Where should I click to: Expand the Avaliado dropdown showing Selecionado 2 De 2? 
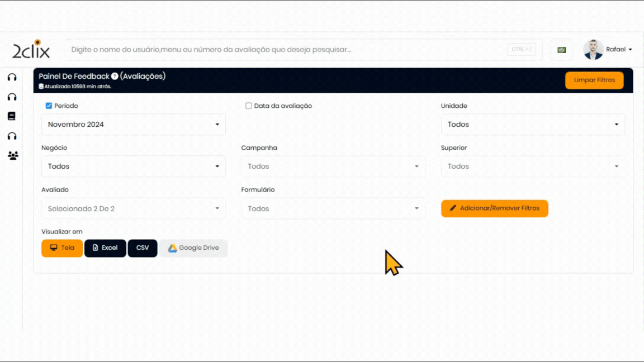134,208
